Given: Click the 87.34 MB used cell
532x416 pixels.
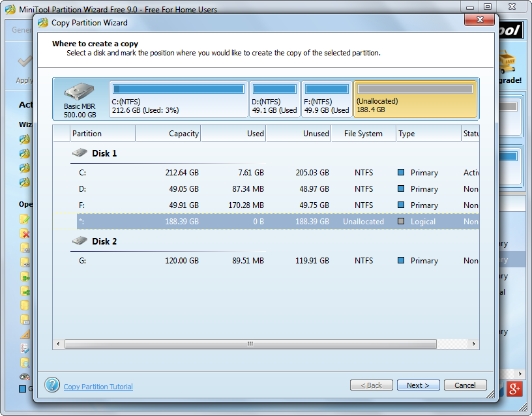Looking at the screenshot, I should click(248, 189).
